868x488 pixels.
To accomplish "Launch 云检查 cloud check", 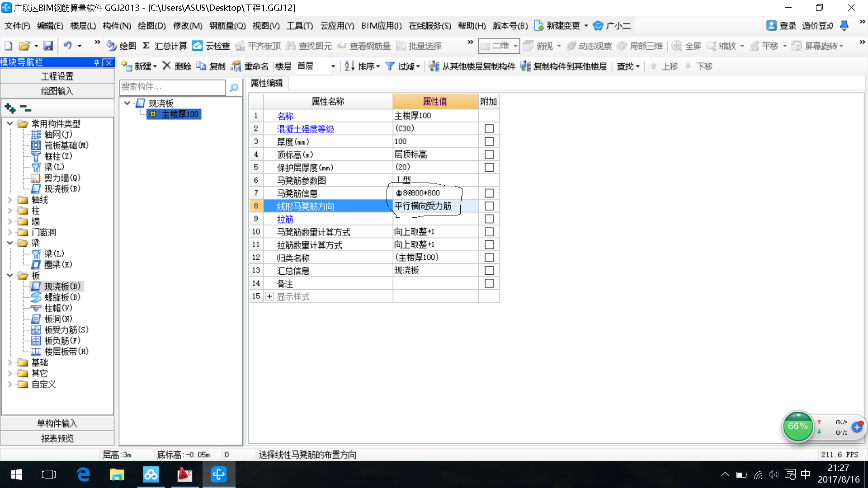I will (211, 46).
